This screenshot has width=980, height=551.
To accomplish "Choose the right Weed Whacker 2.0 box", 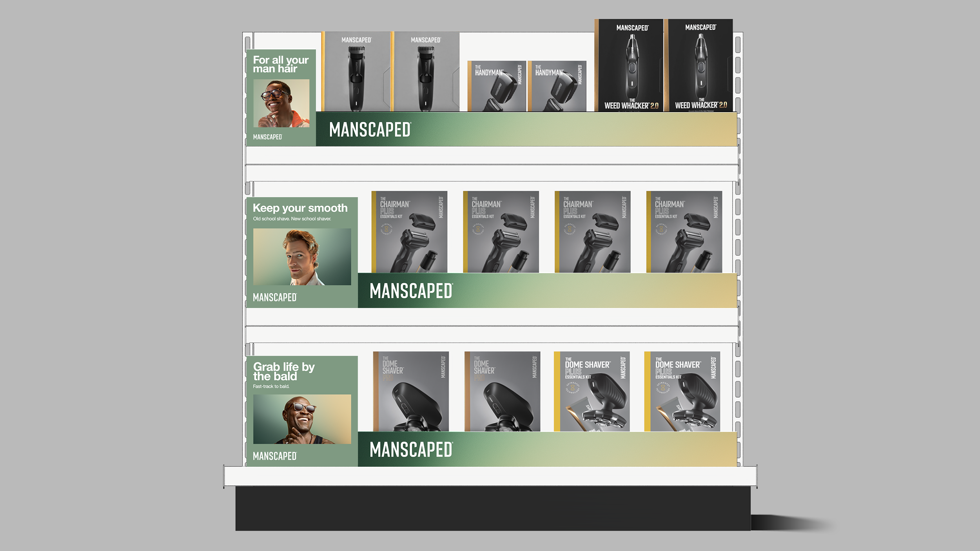I will [x=698, y=65].
